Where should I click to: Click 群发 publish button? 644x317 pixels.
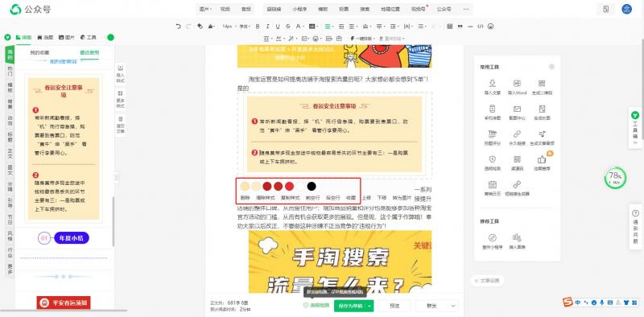pyautogui.click(x=431, y=306)
